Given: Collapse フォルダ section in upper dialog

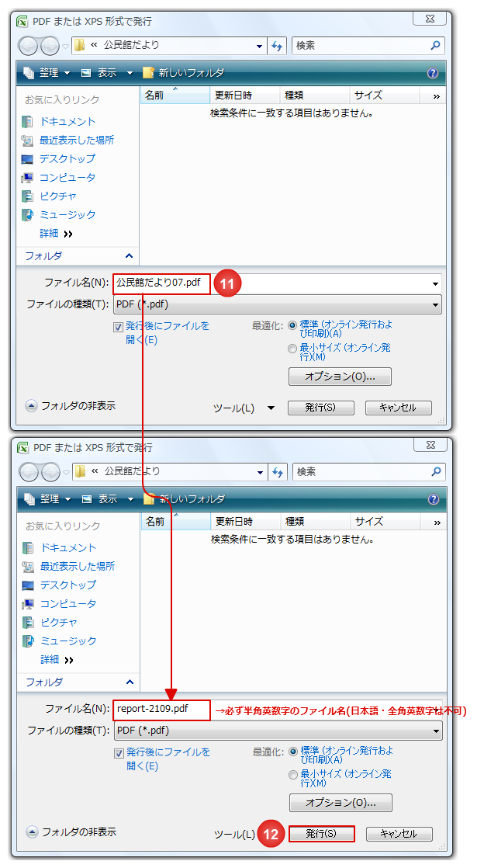Looking at the screenshot, I should coord(129,255).
